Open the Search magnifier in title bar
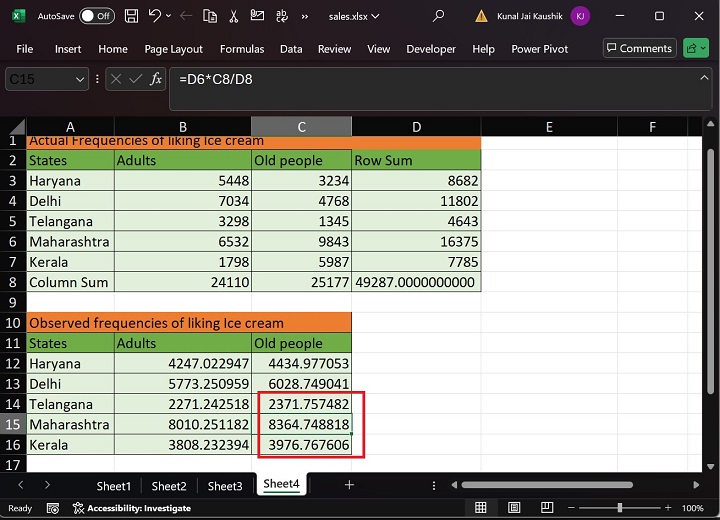This screenshot has width=720, height=520. tap(438, 16)
